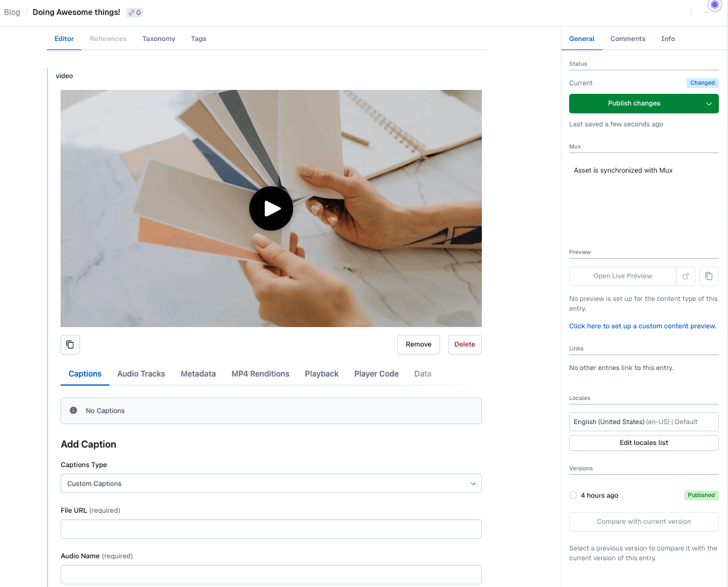The height and width of the screenshot is (587, 728).
Task: Play the video with the center play button
Action: pyautogui.click(x=271, y=208)
